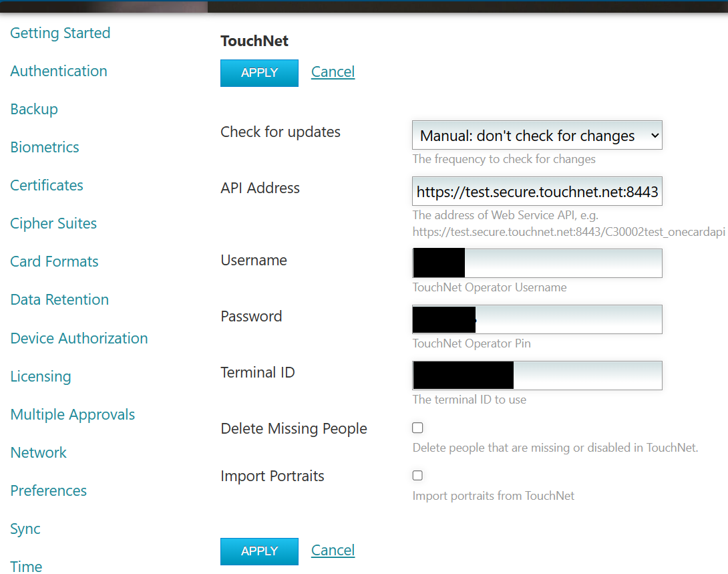Click the example onecardapi URL text

pyautogui.click(x=569, y=232)
